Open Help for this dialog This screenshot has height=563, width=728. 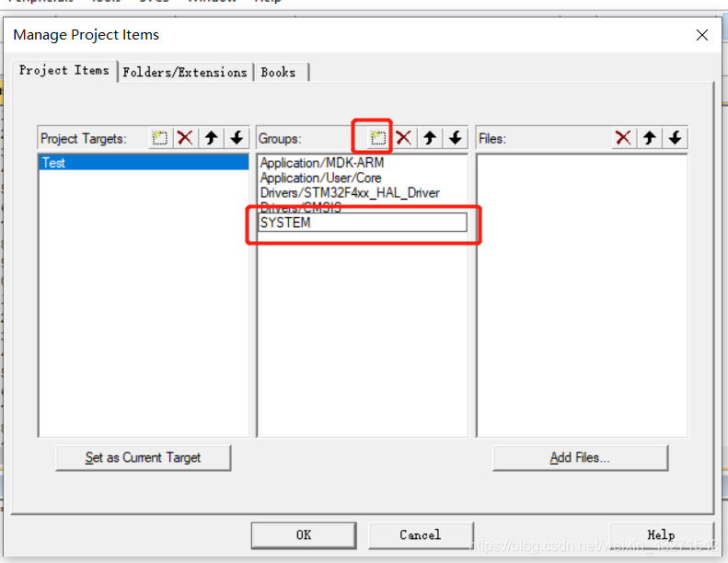[661, 535]
